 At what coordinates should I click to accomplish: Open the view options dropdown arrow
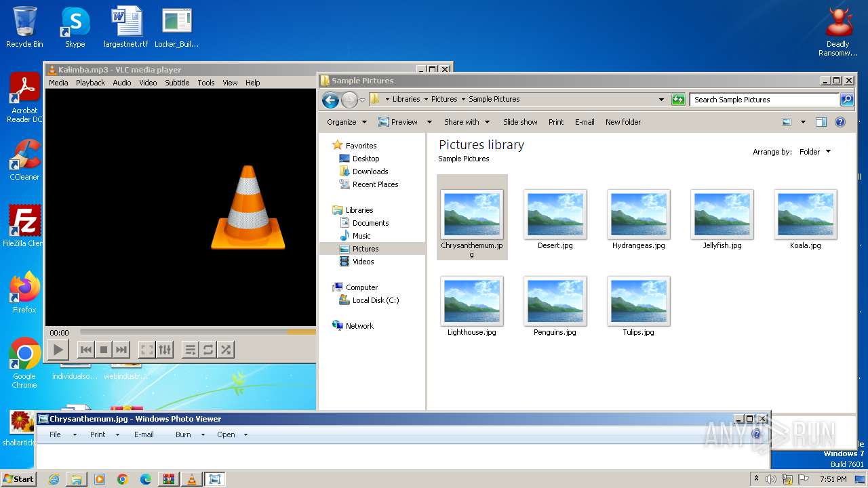(803, 122)
